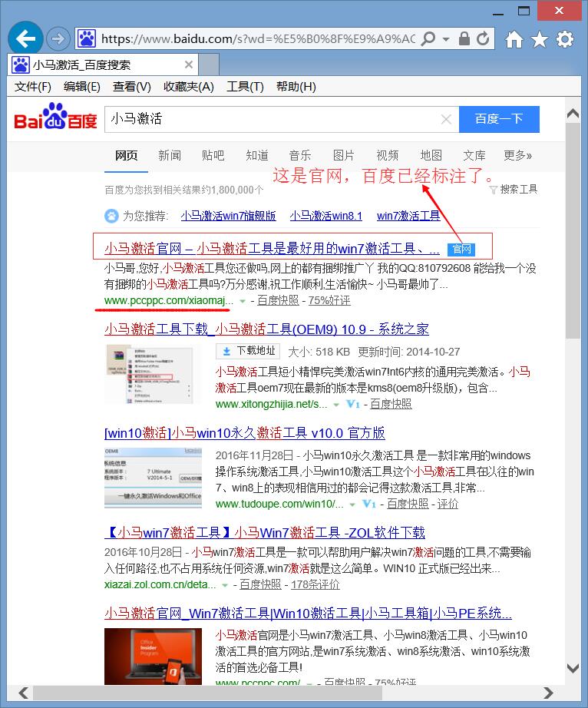The image size is (588, 708).
Task: Switch to the 音乐 tab
Action: pyautogui.click(x=300, y=156)
